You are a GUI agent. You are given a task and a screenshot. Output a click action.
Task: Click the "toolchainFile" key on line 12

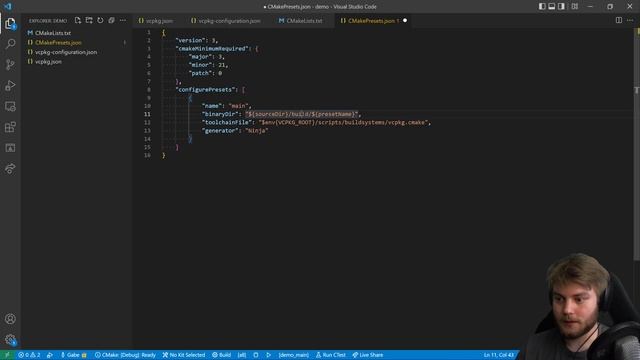[227, 122]
